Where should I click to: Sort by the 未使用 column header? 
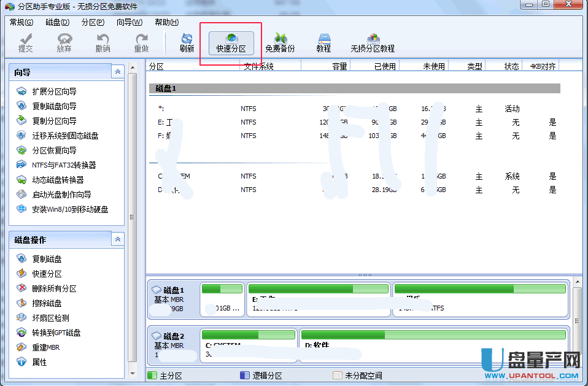(424, 66)
